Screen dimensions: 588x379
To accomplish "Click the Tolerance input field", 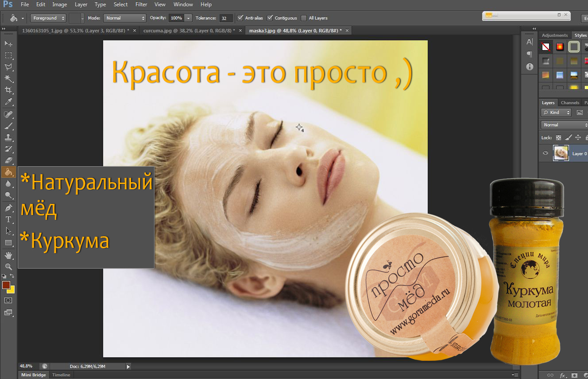I will tap(226, 18).
